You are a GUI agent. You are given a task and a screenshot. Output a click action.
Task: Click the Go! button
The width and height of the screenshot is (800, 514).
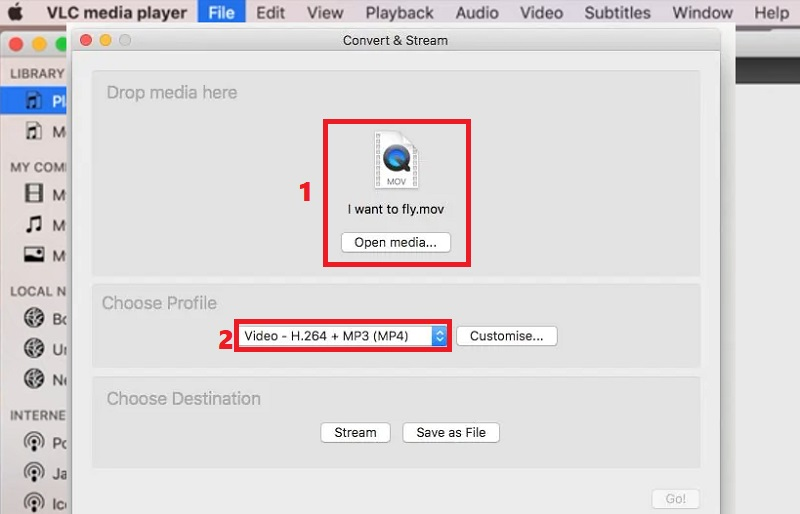pyautogui.click(x=676, y=499)
